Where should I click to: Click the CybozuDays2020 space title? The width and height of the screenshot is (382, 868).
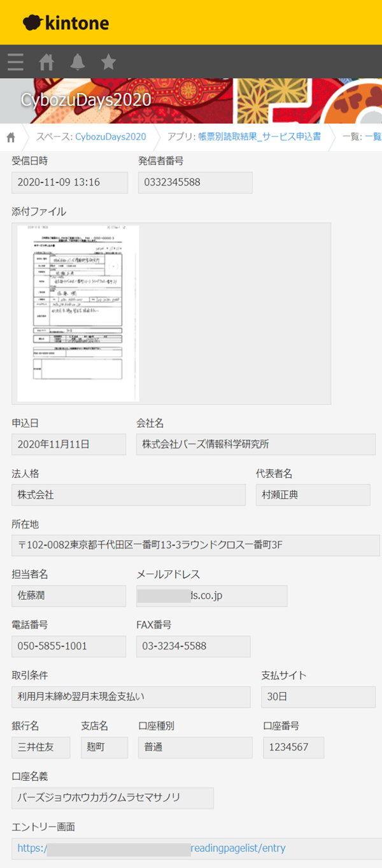pyautogui.click(x=86, y=100)
